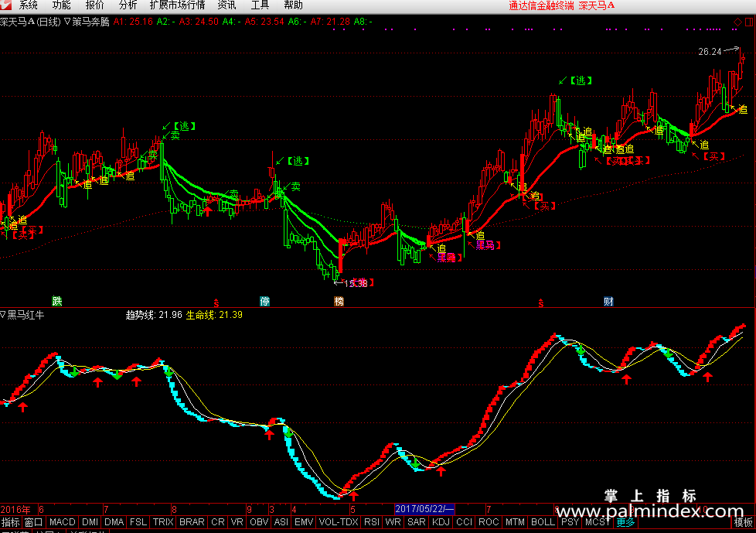Click the 生命线: 21.39 readout
Screen dimensions: 756x533
[x=214, y=315]
